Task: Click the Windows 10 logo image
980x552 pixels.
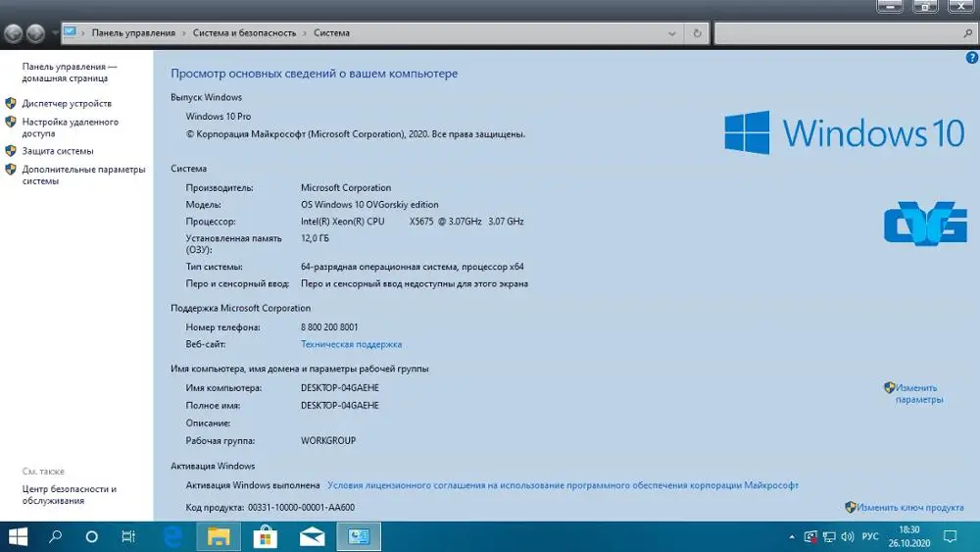Action: pyautogui.click(x=845, y=132)
